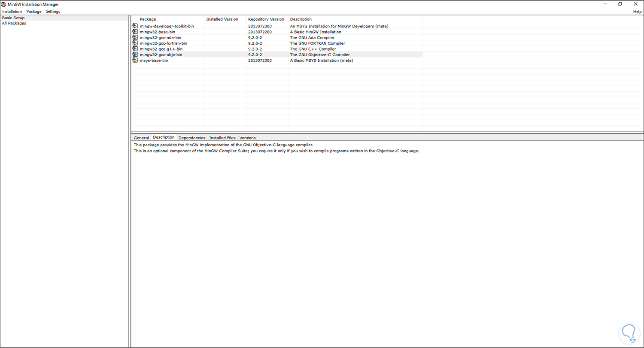
Task: Click "An MSYS Installation for MinGW Developers (meta)"
Action: coord(339,26)
